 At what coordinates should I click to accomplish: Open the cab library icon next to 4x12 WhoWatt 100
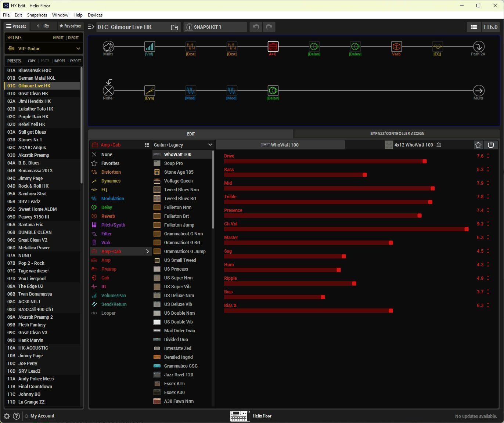tap(439, 145)
